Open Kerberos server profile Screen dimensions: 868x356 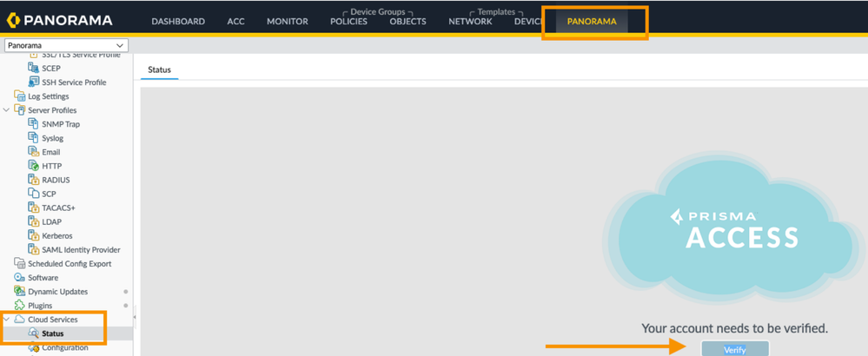click(x=57, y=235)
